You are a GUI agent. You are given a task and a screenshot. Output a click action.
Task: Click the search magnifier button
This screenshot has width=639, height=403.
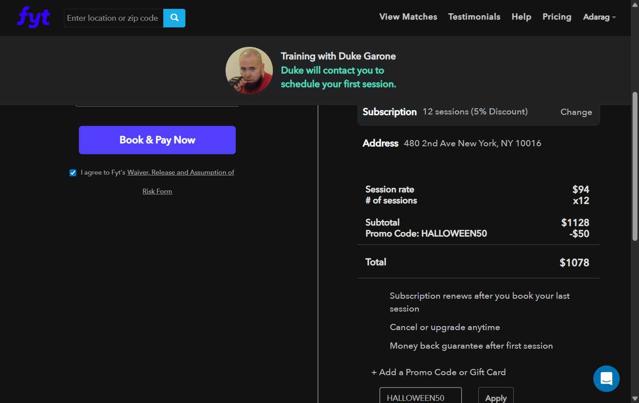(x=174, y=18)
